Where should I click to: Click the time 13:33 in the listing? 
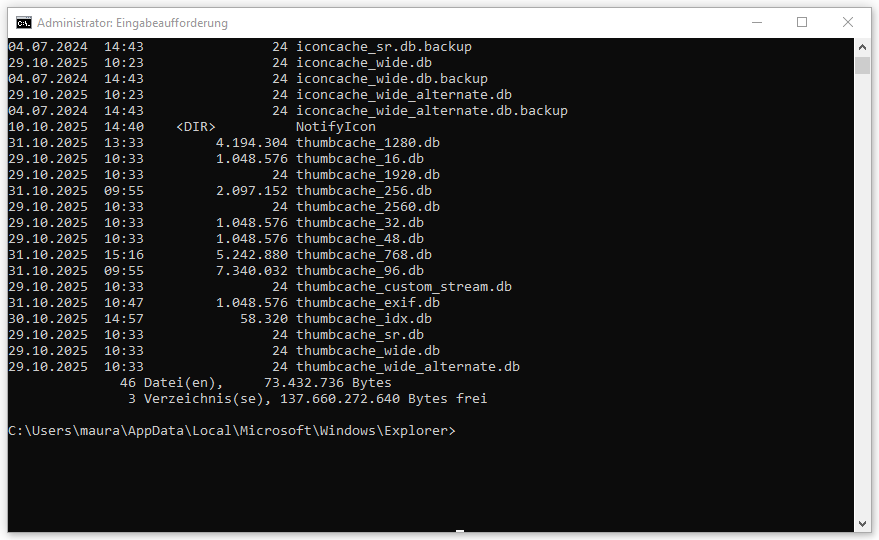[x=124, y=142]
